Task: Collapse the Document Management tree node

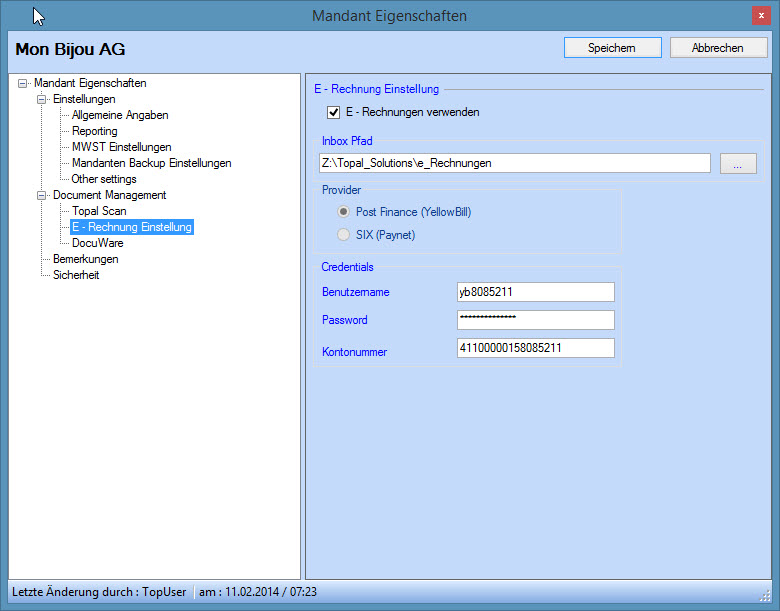Action: point(42,196)
